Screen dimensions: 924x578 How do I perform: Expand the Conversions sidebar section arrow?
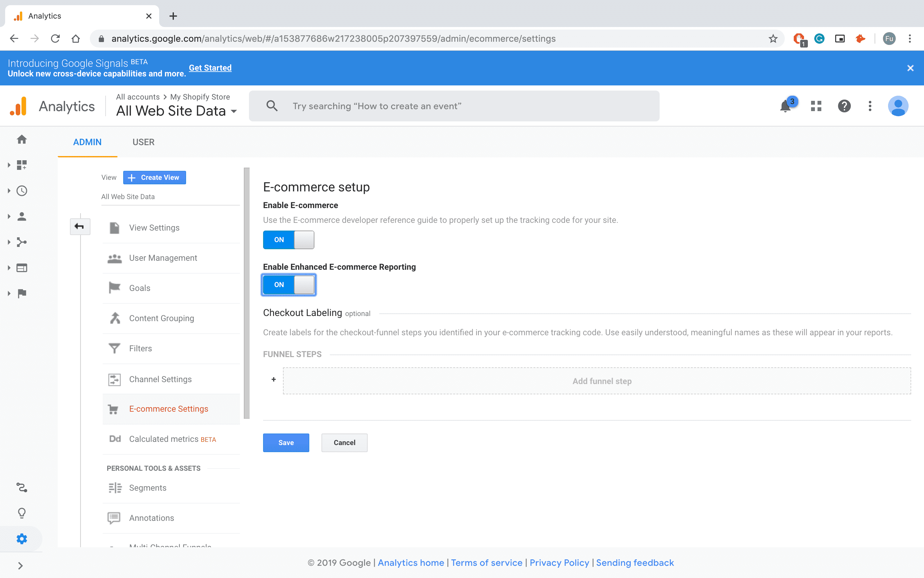click(x=9, y=293)
